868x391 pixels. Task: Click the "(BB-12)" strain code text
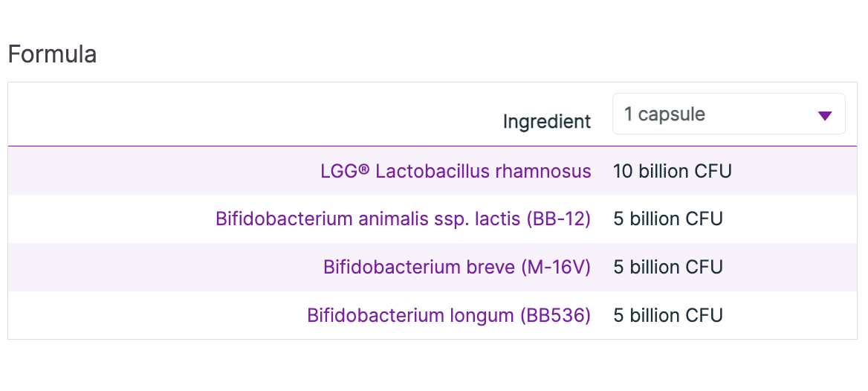coord(557,219)
